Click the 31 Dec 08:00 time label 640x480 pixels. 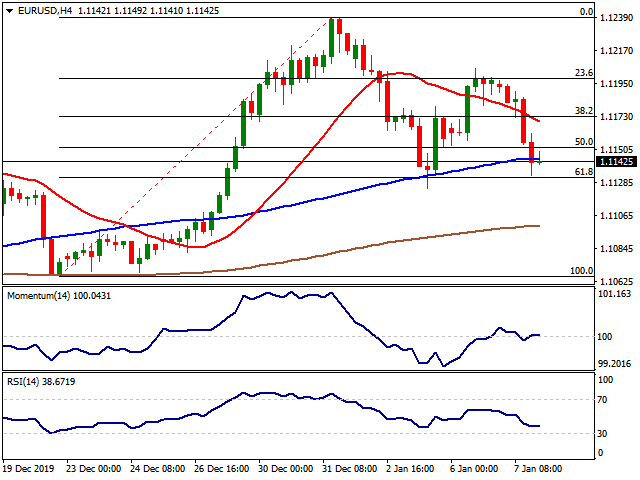point(349,468)
